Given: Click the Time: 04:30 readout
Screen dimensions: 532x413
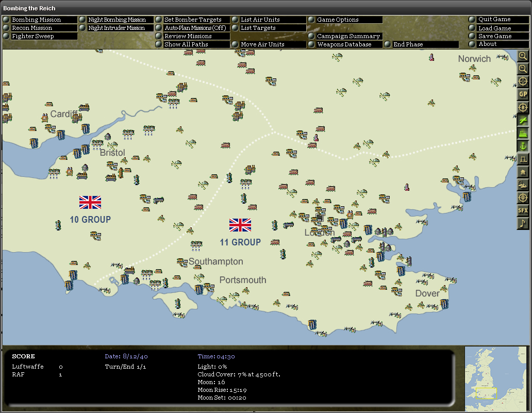Looking at the screenshot, I should pyautogui.click(x=216, y=356).
